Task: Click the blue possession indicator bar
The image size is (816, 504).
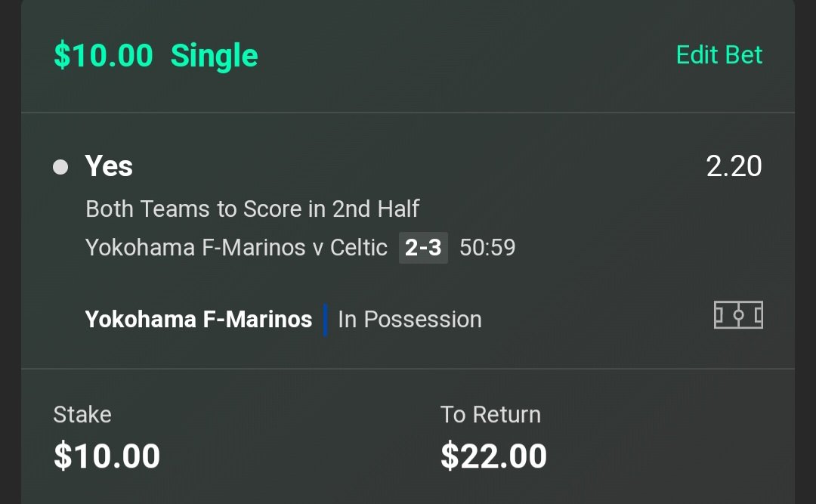Action: [325, 320]
